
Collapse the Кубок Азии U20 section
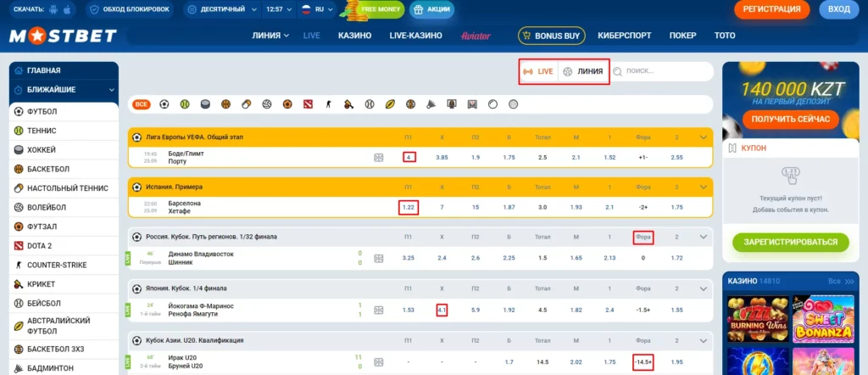(704, 340)
